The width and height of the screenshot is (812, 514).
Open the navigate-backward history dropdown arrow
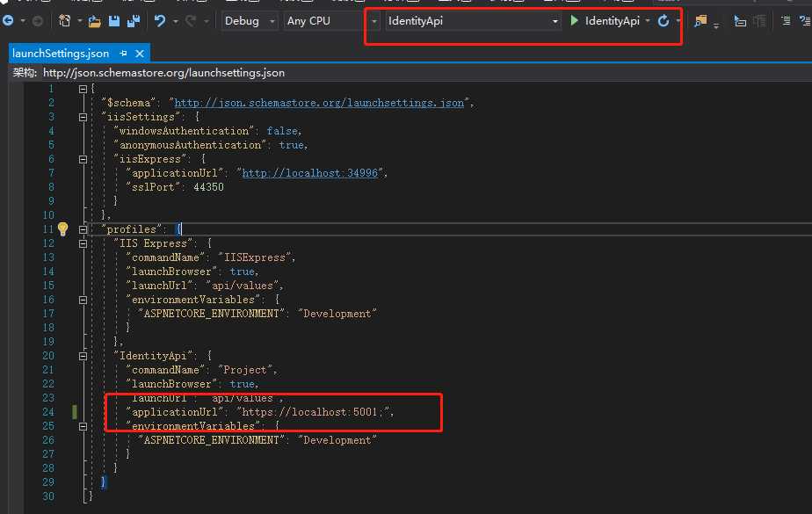click(x=23, y=21)
